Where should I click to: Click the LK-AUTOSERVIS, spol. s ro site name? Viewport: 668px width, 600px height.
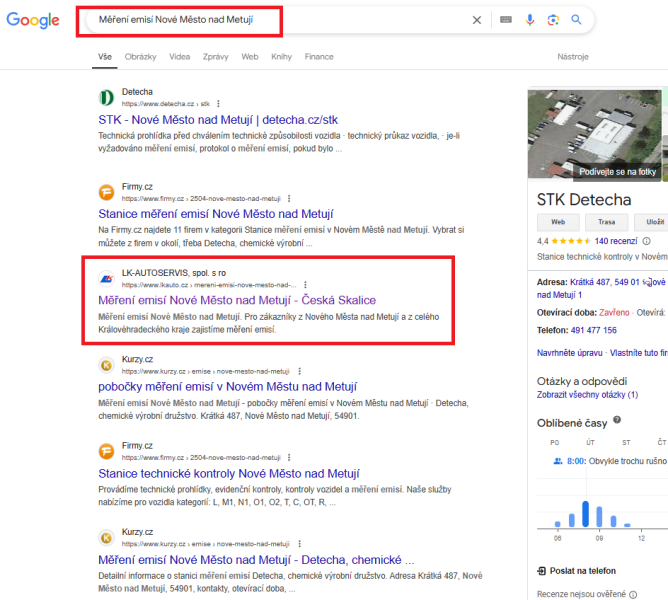[x=174, y=273]
